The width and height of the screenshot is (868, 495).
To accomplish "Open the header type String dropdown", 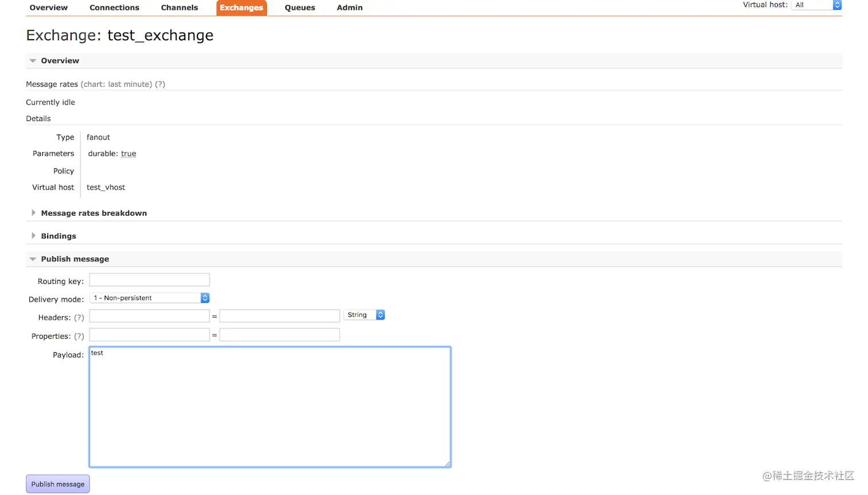I will (364, 315).
